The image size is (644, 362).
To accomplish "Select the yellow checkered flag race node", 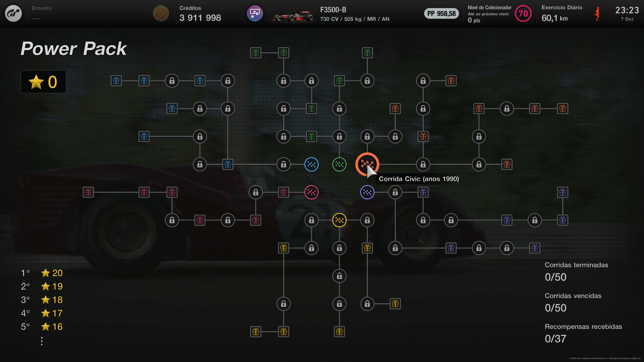I will coord(339,220).
